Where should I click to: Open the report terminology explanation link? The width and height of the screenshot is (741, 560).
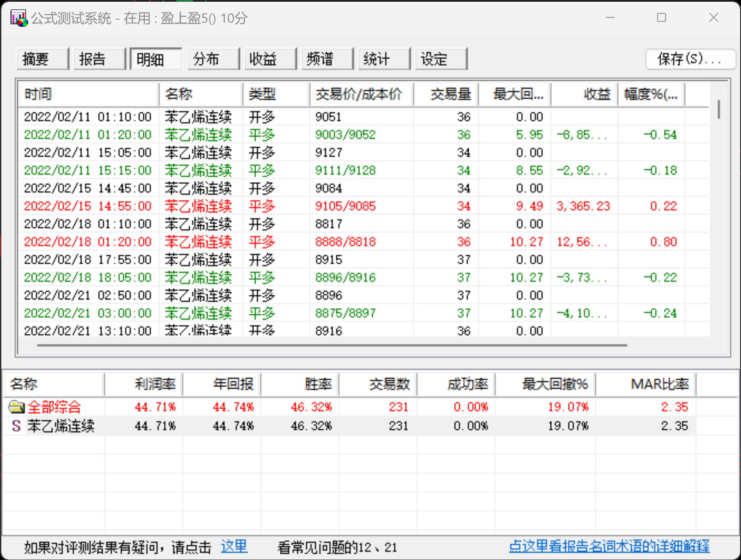click(609, 547)
